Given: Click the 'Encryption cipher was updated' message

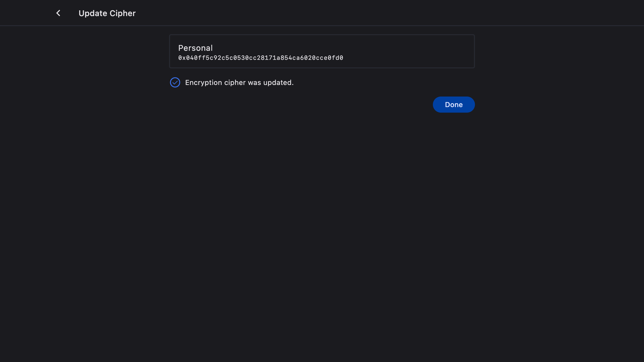Looking at the screenshot, I should (x=239, y=82).
